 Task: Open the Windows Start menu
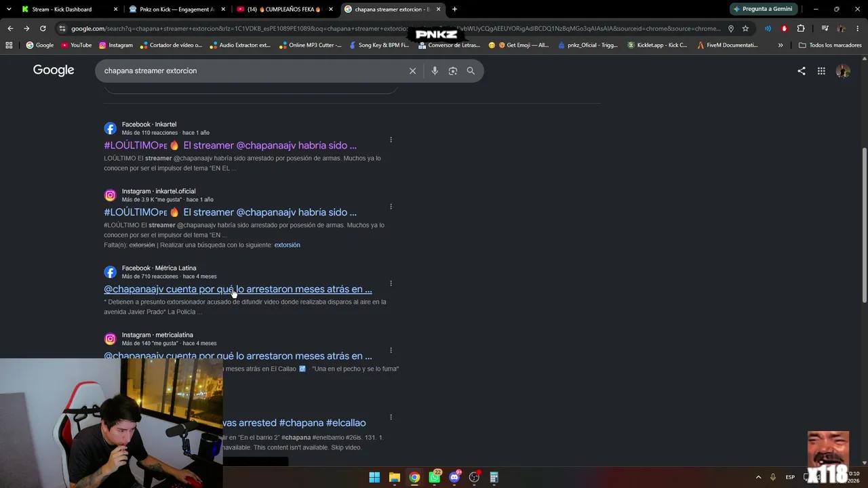(374, 477)
